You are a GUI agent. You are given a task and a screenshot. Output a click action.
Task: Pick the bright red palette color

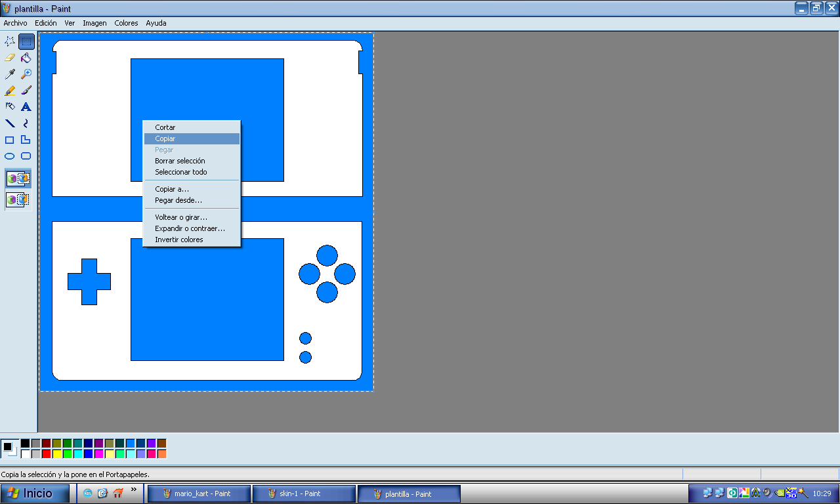tap(46, 454)
